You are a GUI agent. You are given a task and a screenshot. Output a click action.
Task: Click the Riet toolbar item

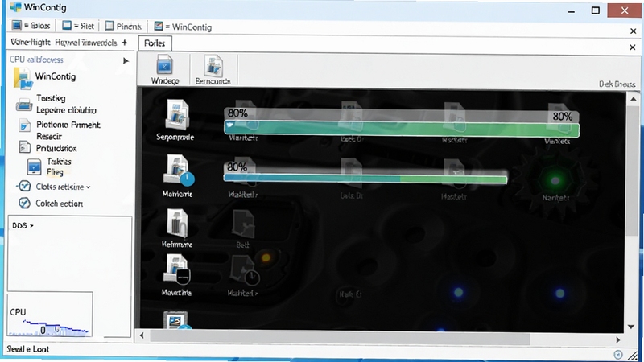click(x=77, y=26)
